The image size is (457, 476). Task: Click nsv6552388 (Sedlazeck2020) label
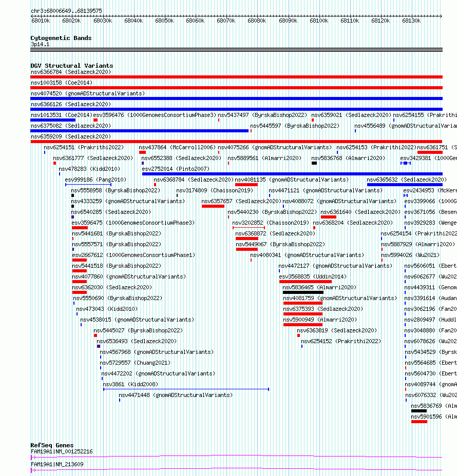point(181,158)
